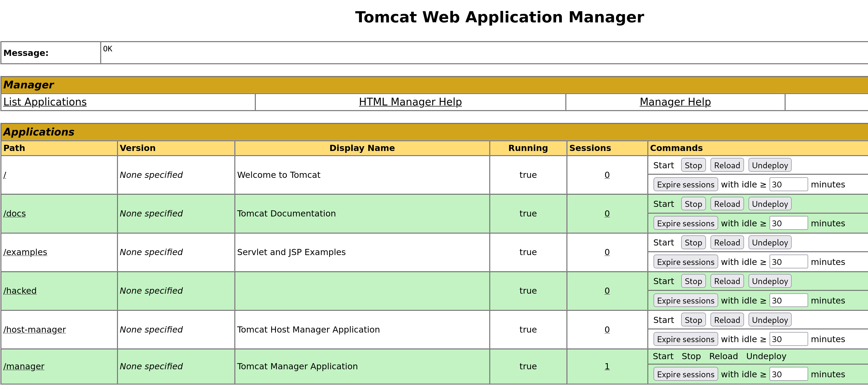Reload the /examples application
The height and width of the screenshot is (389, 868).
[x=727, y=242]
